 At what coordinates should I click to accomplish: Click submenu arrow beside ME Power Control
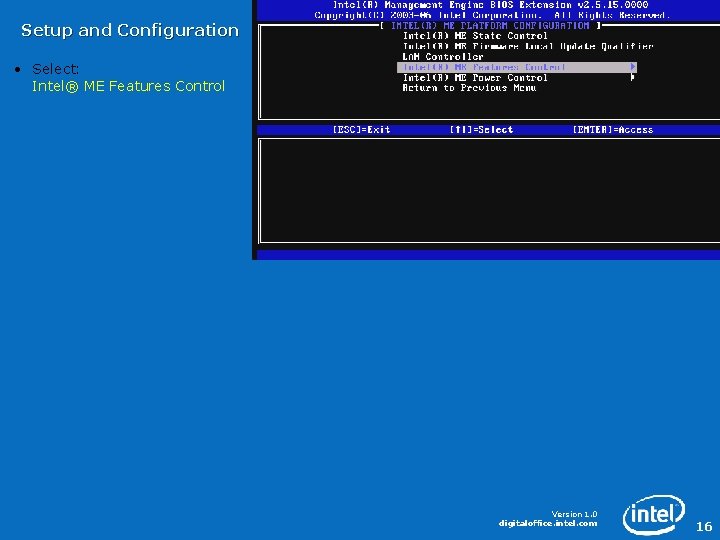633,78
